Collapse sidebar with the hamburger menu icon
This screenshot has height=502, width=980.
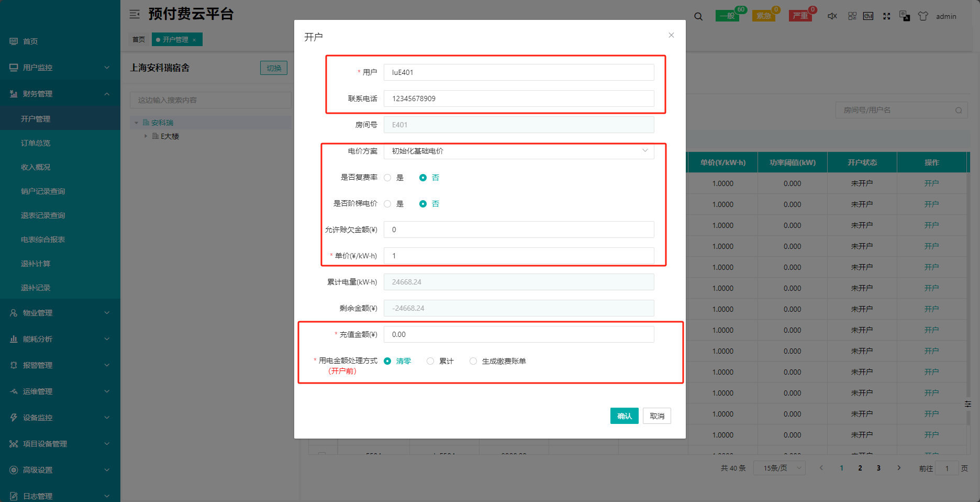(x=135, y=14)
